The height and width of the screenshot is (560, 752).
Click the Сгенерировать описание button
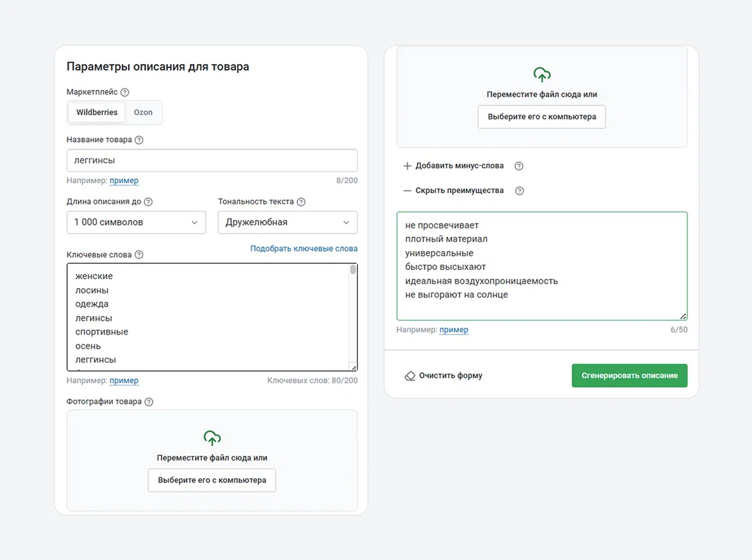click(x=629, y=375)
